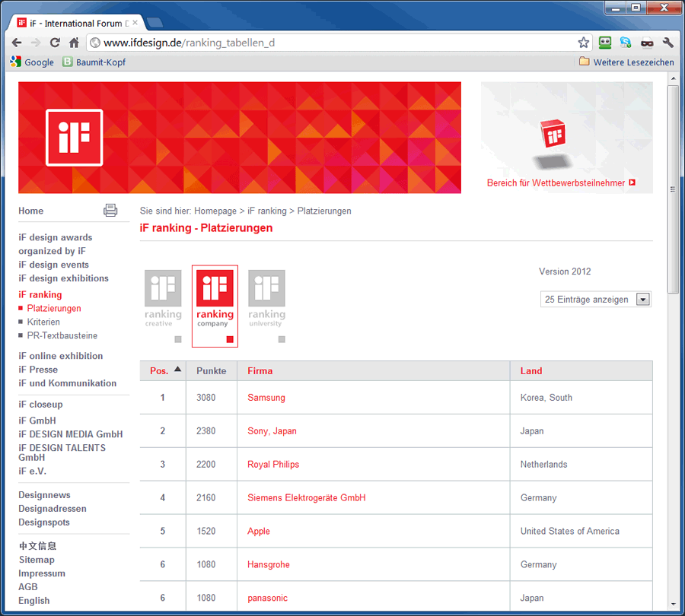Open iF Presse link

point(38,370)
